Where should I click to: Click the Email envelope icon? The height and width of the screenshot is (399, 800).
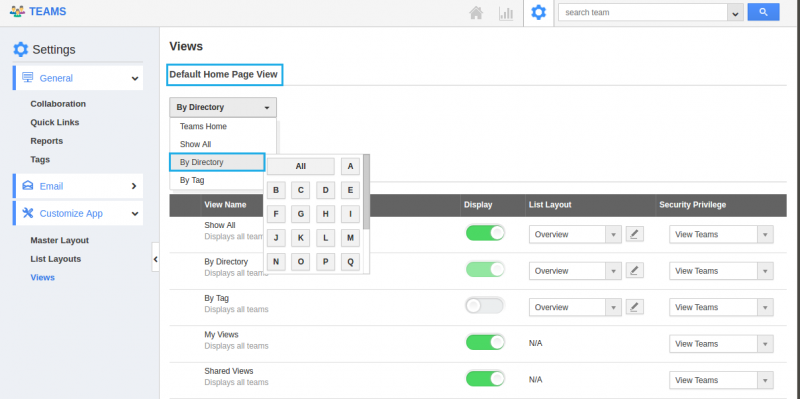coord(28,186)
